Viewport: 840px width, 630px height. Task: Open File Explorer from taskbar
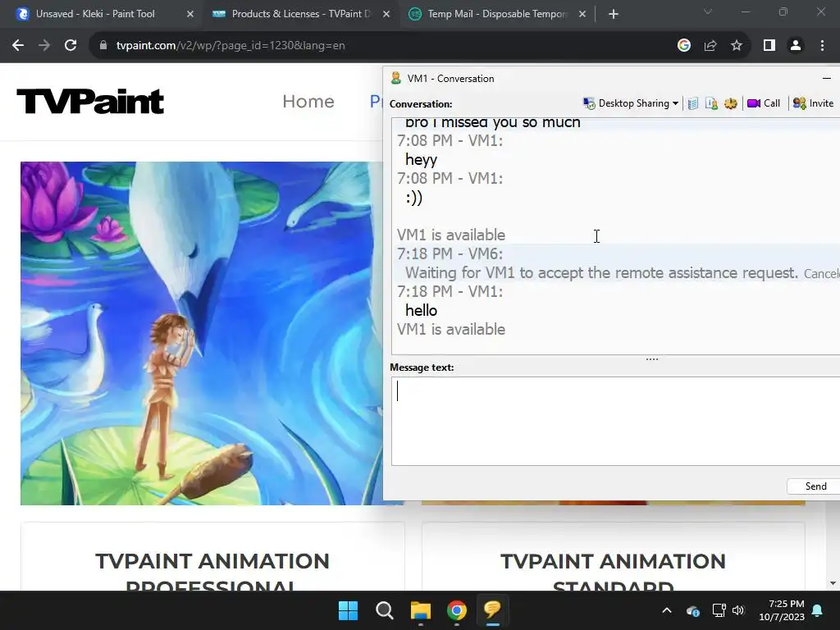pos(421,610)
